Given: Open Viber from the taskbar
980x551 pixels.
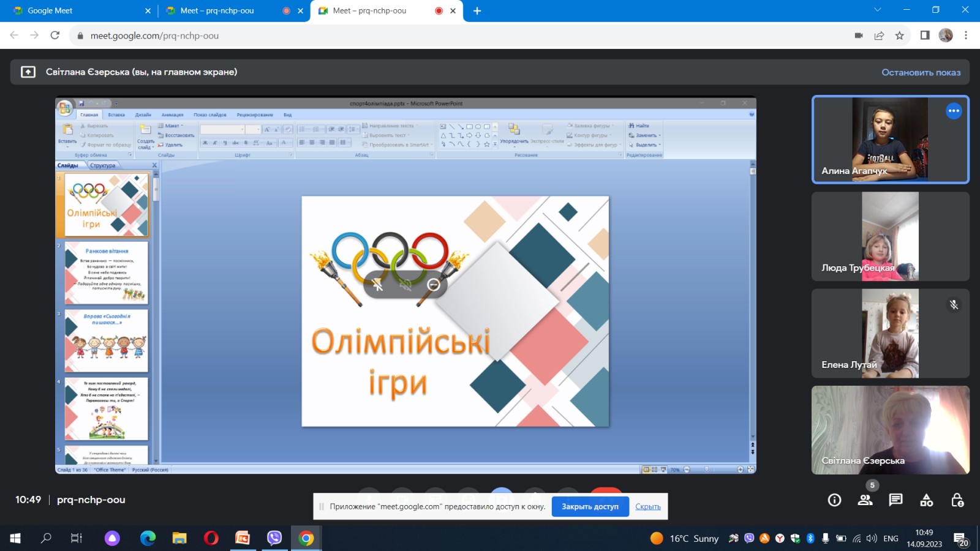Looking at the screenshot, I should [274, 538].
